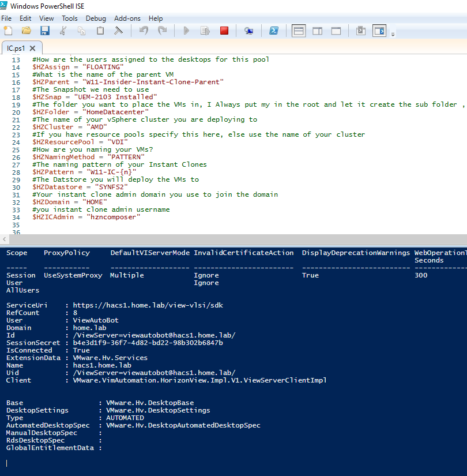Image resolution: width=467 pixels, height=476 pixels.
Task: Cut selection with scissors icon
Action: point(63,31)
